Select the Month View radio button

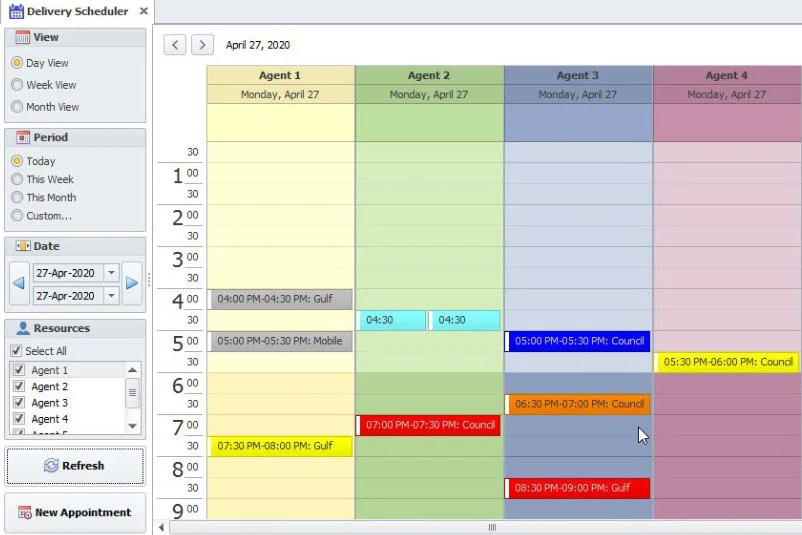(17, 107)
